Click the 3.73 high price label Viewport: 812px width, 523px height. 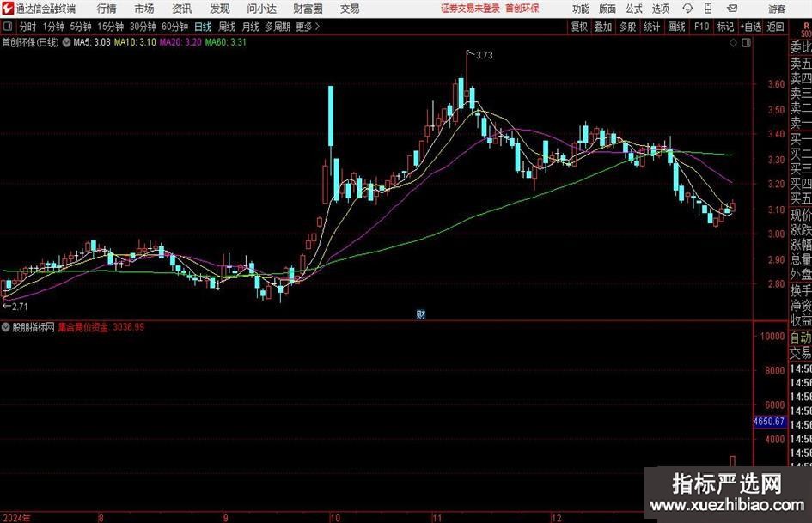point(484,55)
